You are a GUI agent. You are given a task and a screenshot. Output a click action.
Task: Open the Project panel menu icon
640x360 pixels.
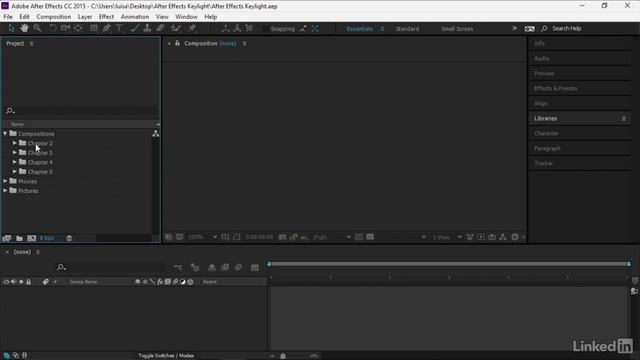tap(31, 43)
